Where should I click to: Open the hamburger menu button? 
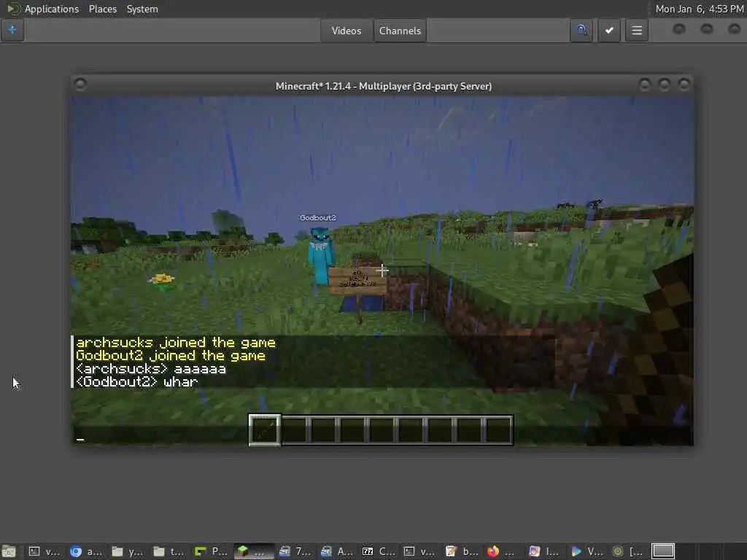tap(636, 31)
